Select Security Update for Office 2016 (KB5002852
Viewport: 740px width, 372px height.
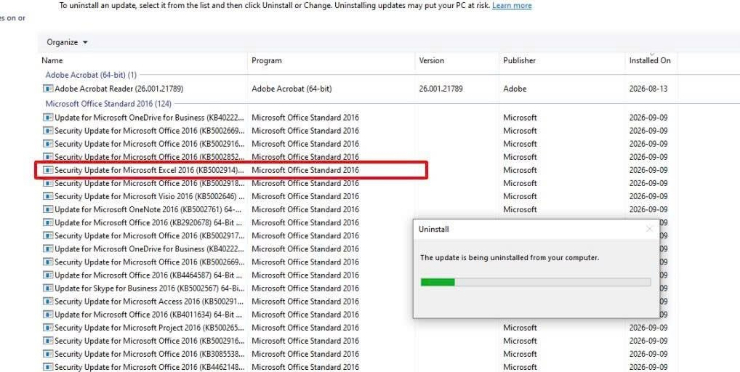coord(149,157)
